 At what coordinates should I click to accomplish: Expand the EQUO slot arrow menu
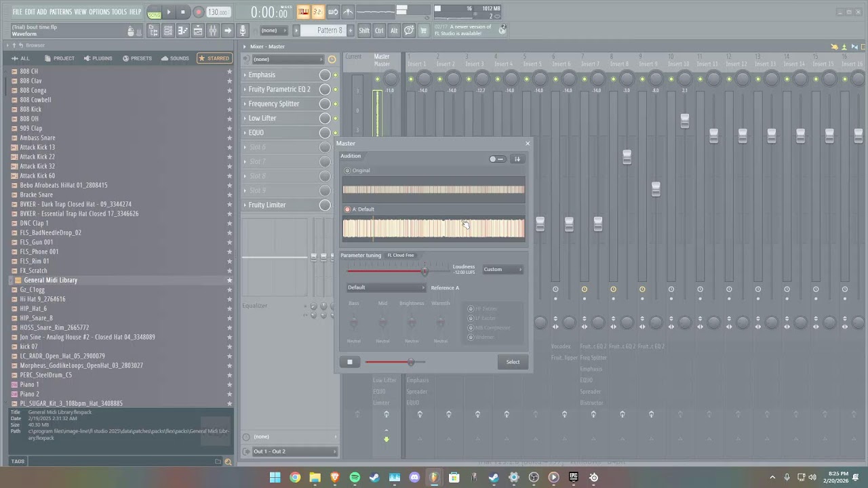point(245,133)
